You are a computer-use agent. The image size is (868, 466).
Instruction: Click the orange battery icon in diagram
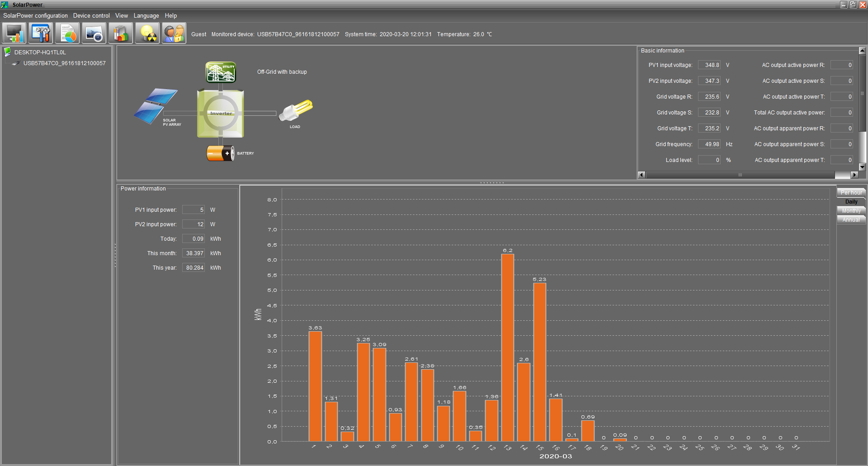point(220,153)
